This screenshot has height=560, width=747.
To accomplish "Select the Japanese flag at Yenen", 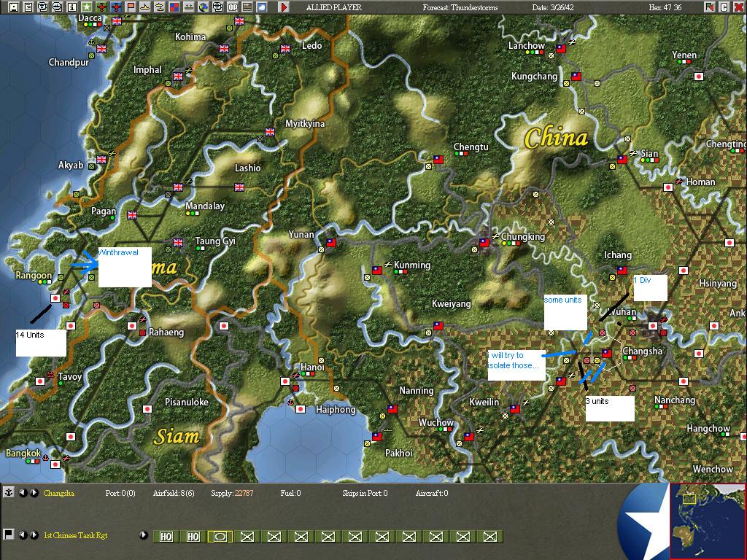I will click(x=699, y=76).
